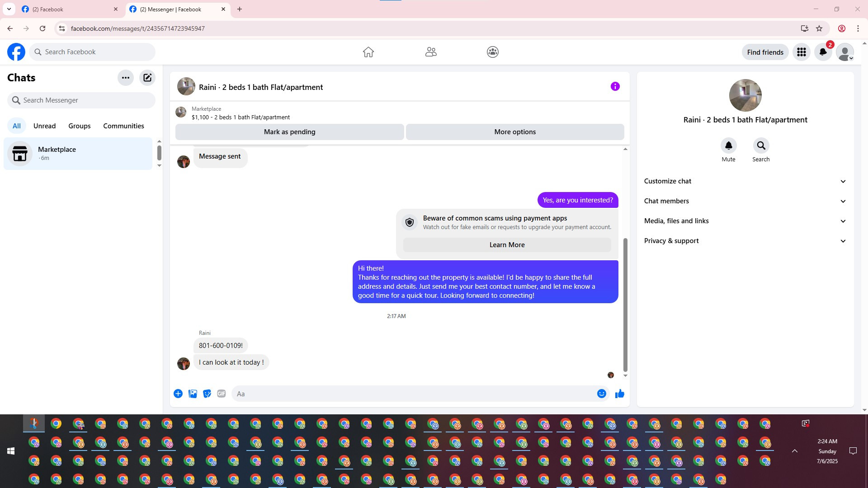Open Chats options ellipsis menu
The width and height of the screenshot is (868, 488).
click(x=126, y=78)
